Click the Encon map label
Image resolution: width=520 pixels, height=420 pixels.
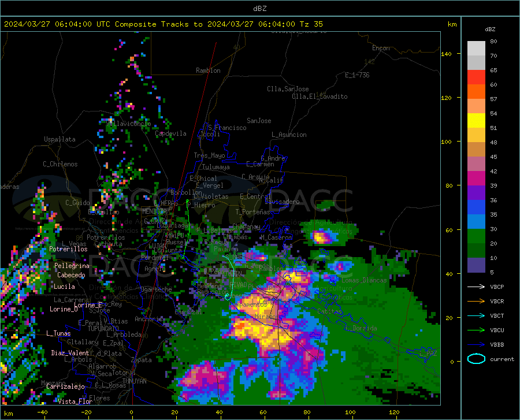coord(381,48)
